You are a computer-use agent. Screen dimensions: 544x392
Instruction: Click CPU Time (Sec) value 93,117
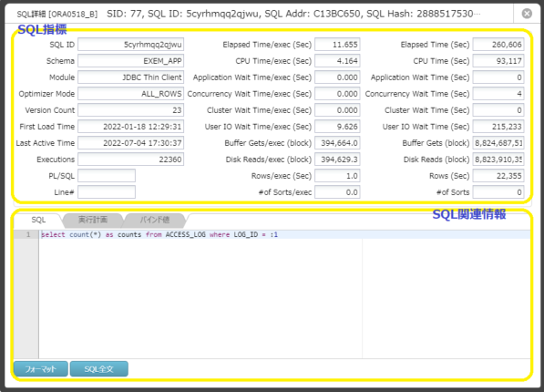(x=498, y=61)
